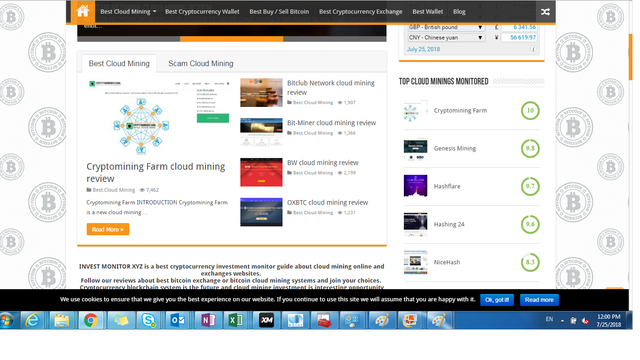Image resolution: width=640 pixels, height=360 pixels.
Task: Go to the site home icon
Action: (x=82, y=11)
